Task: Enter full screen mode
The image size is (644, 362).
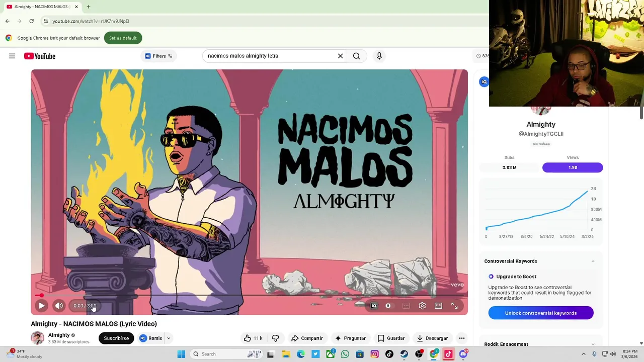Action: pos(454,306)
